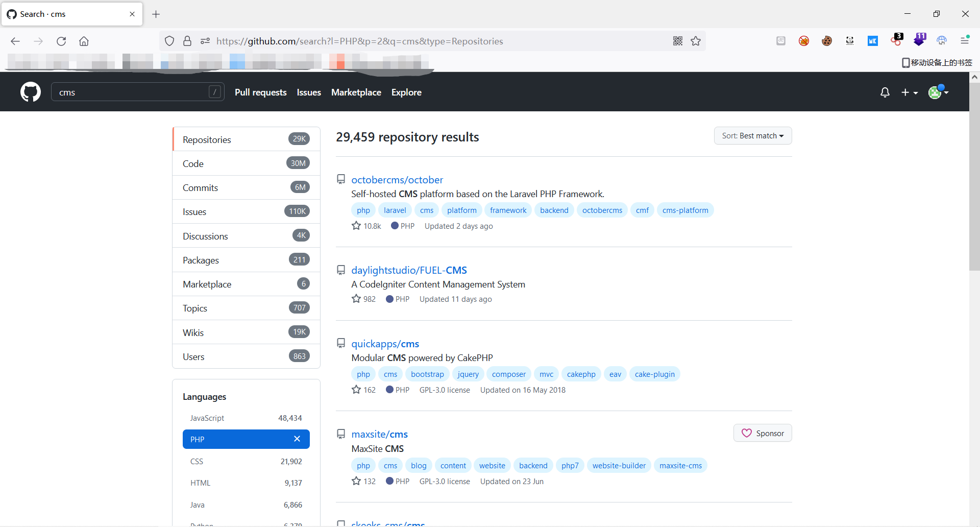The width and height of the screenshot is (980, 527).
Task: Click the browser forward arrow
Action: coord(38,41)
